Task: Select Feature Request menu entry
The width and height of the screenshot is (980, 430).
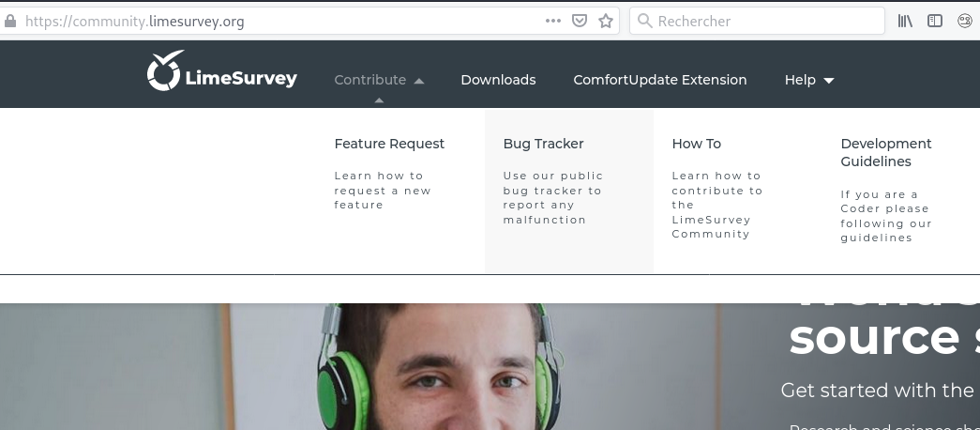Action: click(389, 144)
